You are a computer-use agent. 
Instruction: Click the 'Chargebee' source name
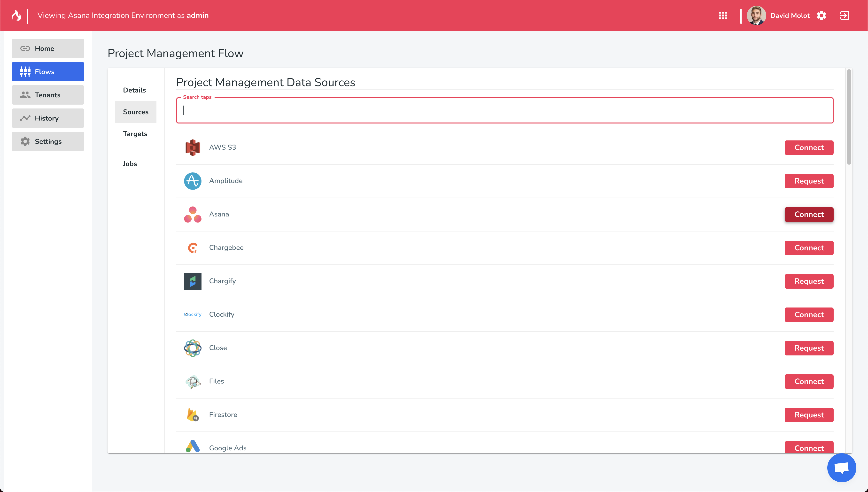[x=226, y=248]
